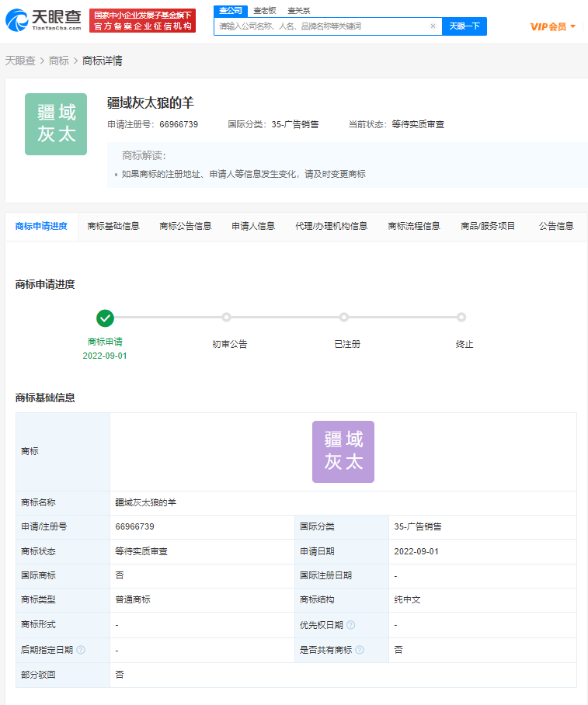588x705 pixels.
Task: Select the 国际注册日期 row label
Action: (x=325, y=575)
